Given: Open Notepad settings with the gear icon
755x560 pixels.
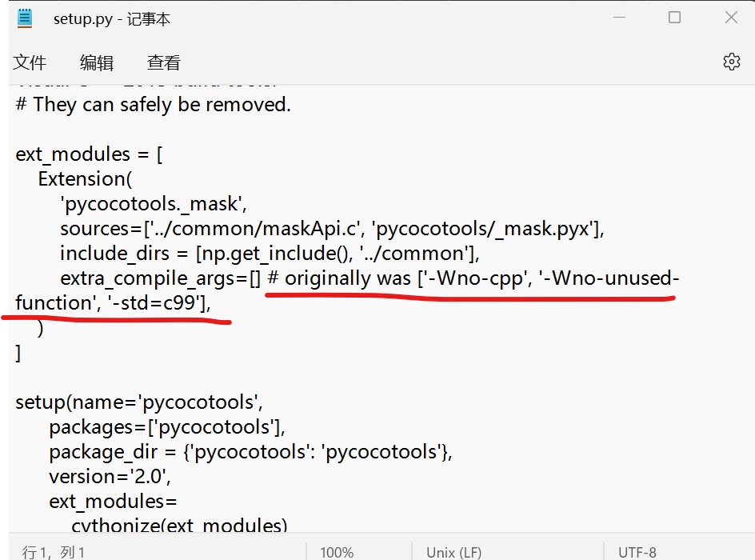Looking at the screenshot, I should (x=730, y=62).
